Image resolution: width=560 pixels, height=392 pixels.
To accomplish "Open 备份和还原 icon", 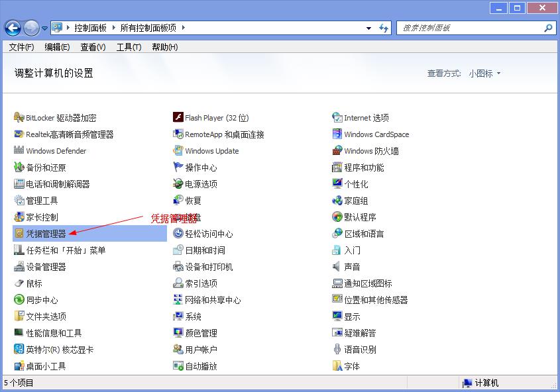I will pos(19,168).
